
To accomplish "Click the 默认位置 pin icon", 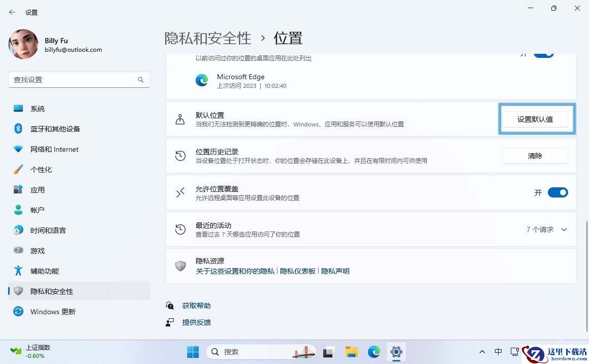I will (x=180, y=119).
